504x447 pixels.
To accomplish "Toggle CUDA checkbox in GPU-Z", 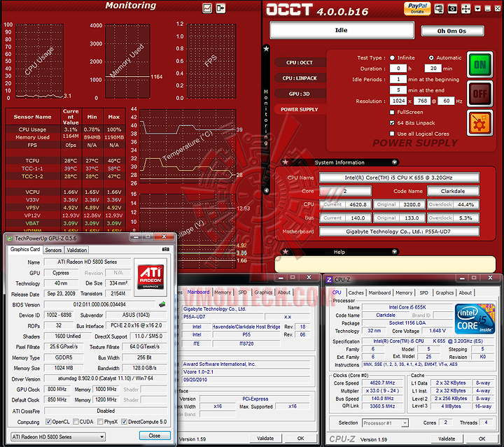I will point(76,421).
